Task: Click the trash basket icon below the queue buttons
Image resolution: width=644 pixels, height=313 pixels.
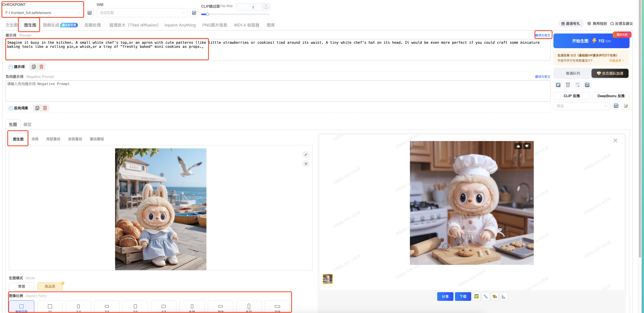Action: (x=568, y=85)
